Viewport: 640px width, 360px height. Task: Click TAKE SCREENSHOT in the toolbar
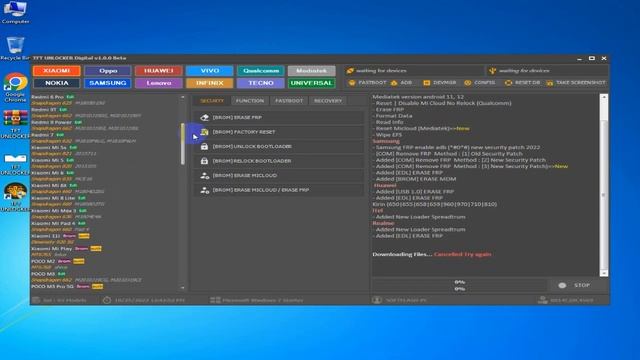coord(576,83)
